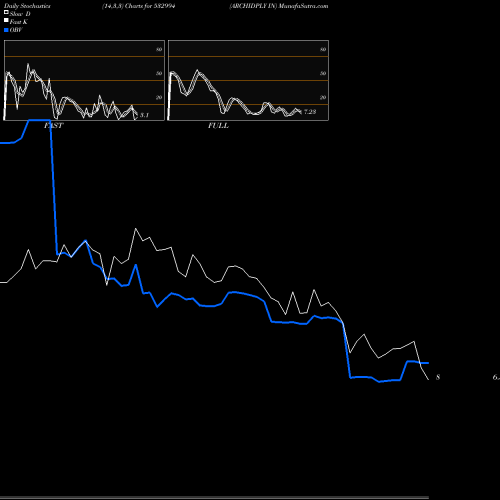Click the 50 axis label in FULL chart

(323, 73)
